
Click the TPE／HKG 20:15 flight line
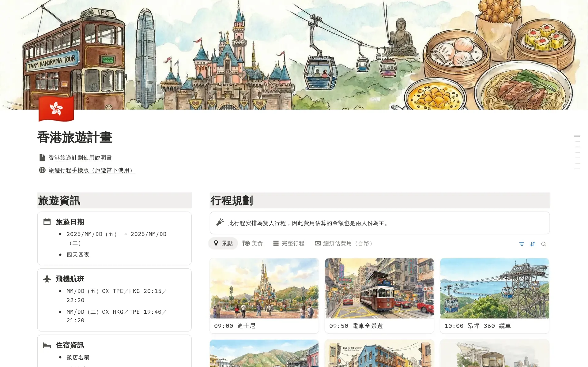117,295
